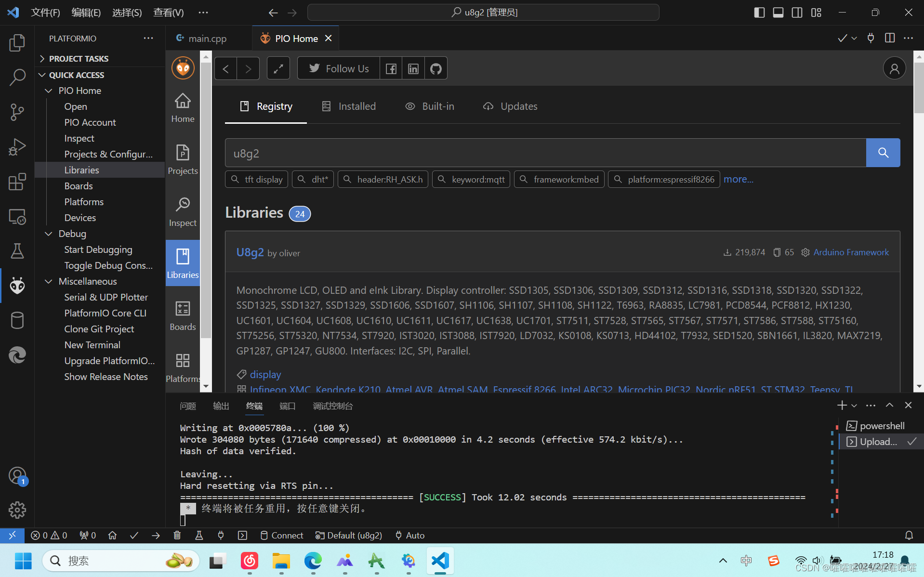Select the powershell terminal entry
924x577 pixels.
click(881, 426)
